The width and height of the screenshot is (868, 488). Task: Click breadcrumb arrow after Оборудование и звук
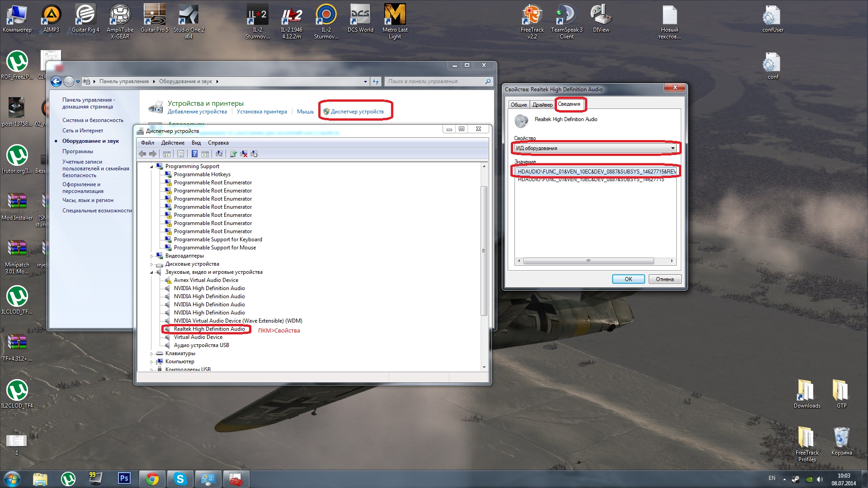[217, 81]
